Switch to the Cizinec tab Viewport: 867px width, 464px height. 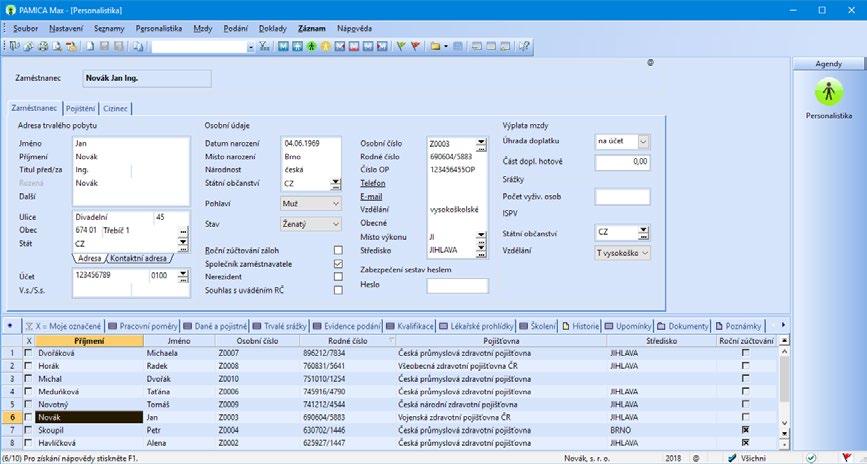pos(115,108)
